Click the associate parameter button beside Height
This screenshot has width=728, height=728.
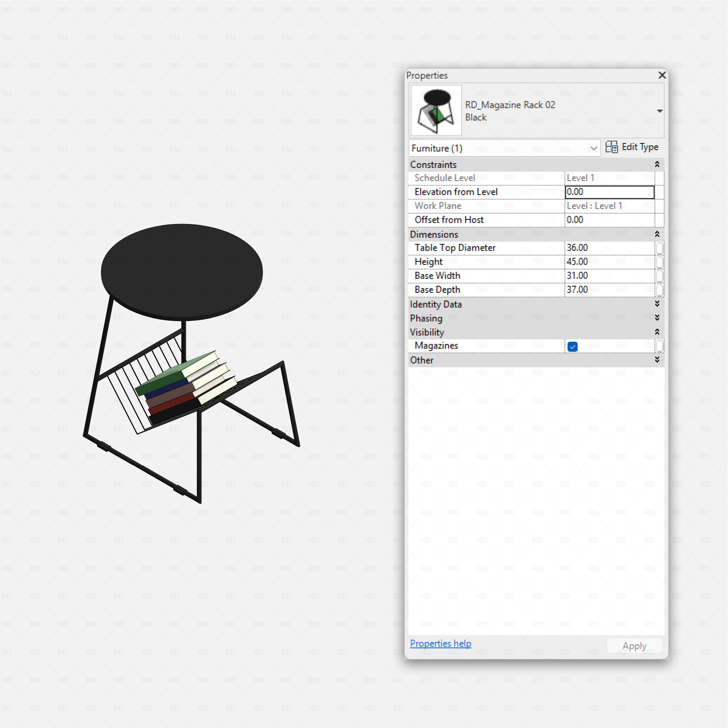[660, 261]
